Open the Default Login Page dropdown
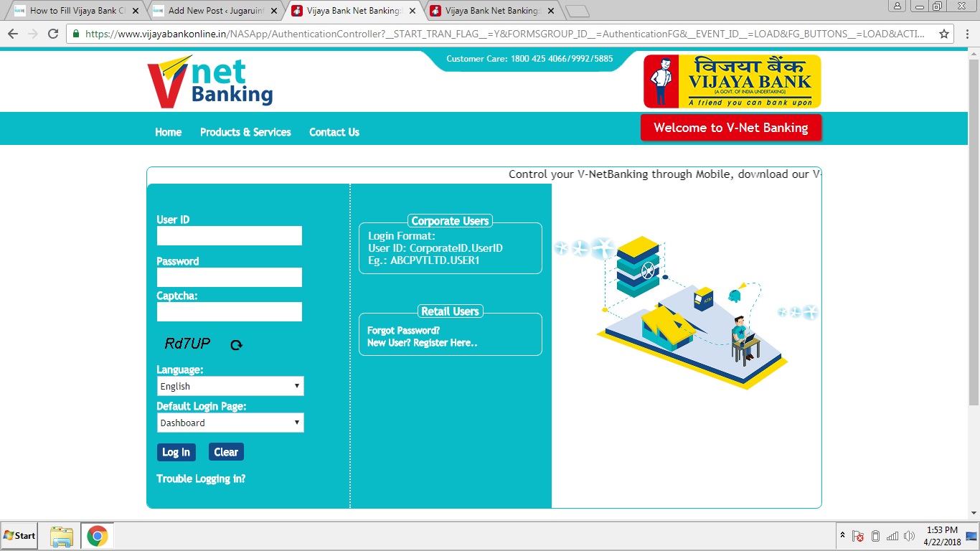980x551 pixels. [230, 423]
